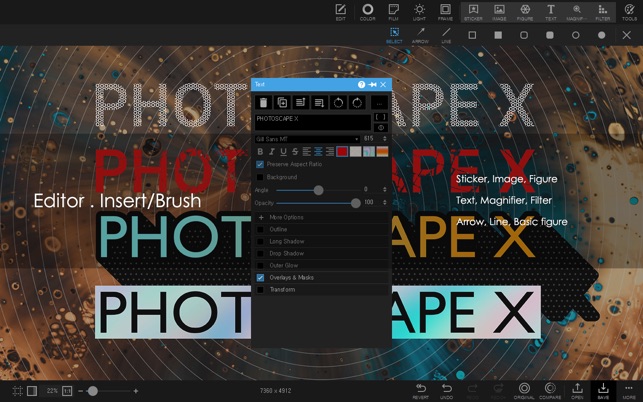The image size is (643, 402).
Task: Delete text object with trash icon
Action: click(x=263, y=103)
